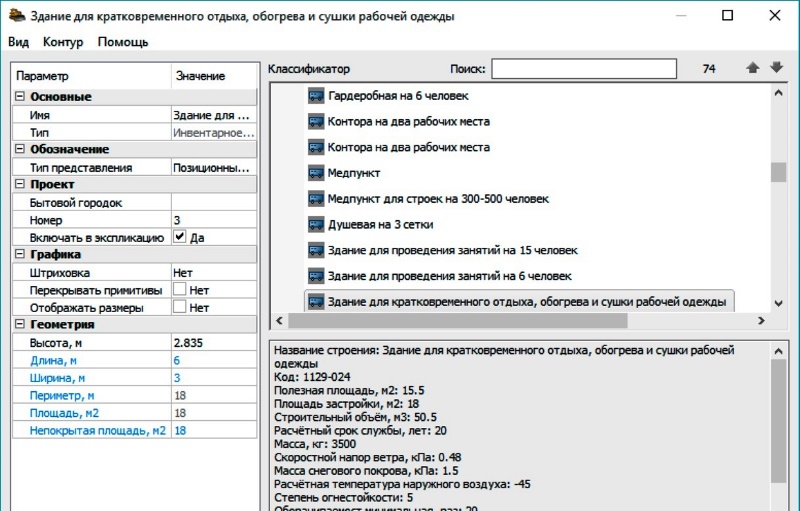Collapse the Проект group
The image size is (800, 511).
coord(19,184)
